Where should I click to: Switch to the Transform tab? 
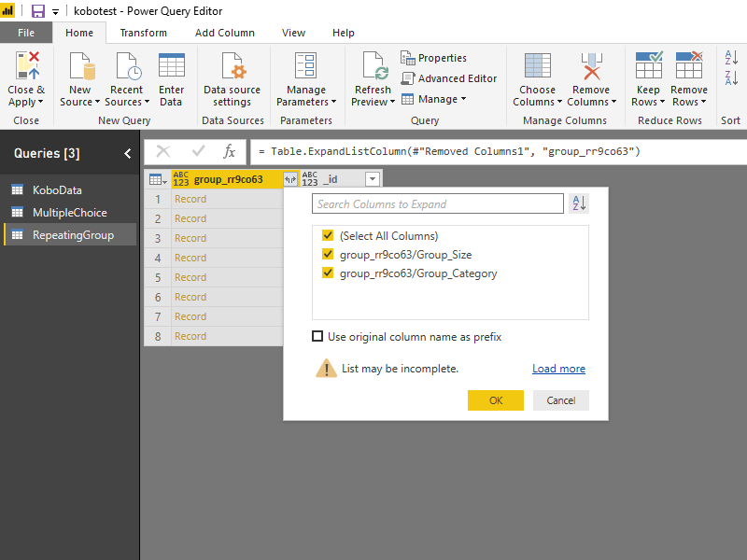click(x=143, y=32)
